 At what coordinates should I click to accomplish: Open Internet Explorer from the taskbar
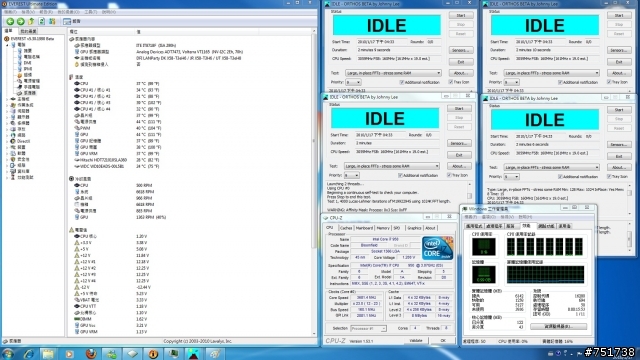pyautogui.click(x=29, y=353)
